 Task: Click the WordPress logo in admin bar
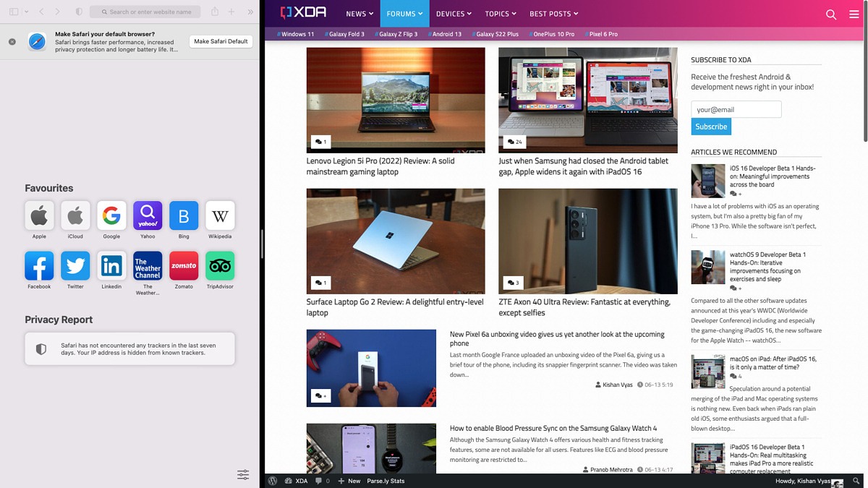coord(273,479)
